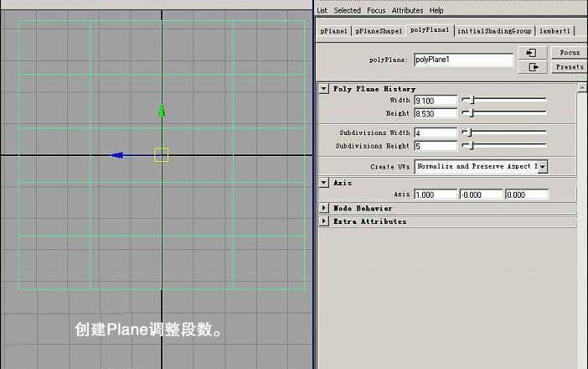Open the Selected menu

click(348, 11)
